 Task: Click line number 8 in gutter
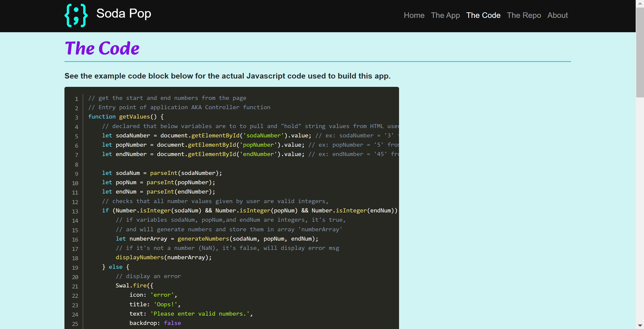coord(77,165)
